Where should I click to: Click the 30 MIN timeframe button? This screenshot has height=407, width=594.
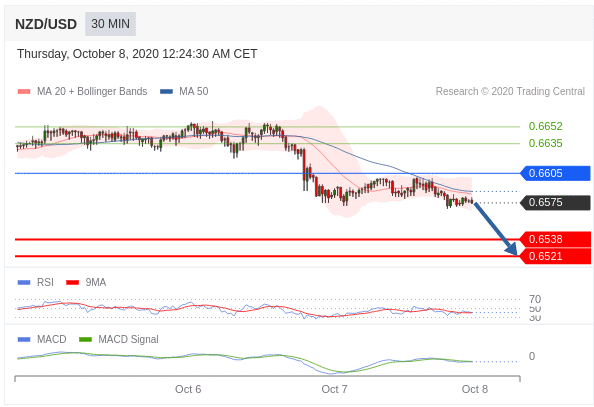coord(110,24)
